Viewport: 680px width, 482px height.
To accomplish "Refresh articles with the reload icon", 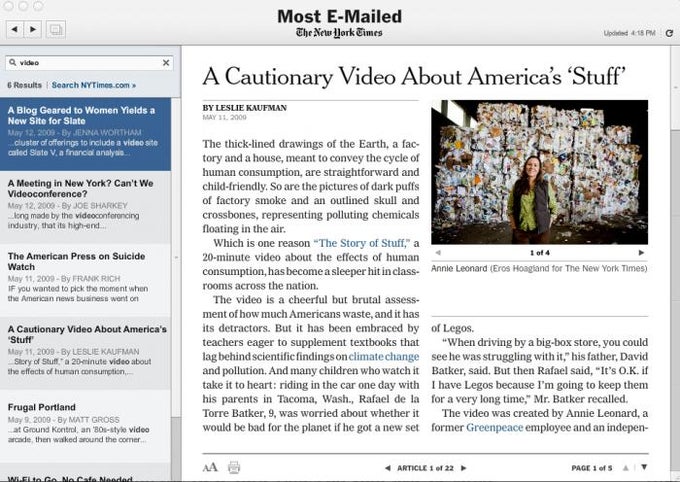I will [669, 33].
